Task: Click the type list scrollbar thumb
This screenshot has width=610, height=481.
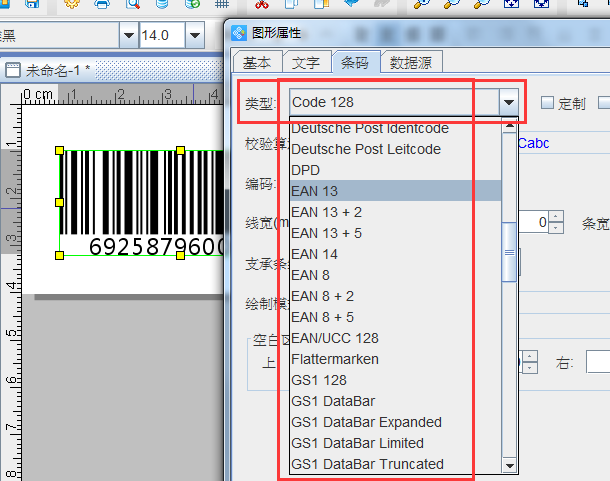Action: pos(509,248)
